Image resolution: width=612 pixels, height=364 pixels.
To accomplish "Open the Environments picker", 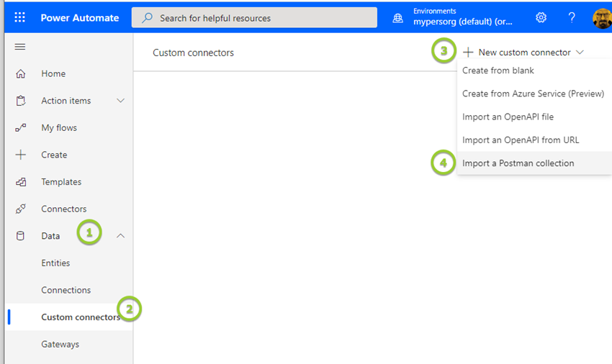I will coord(454,17).
